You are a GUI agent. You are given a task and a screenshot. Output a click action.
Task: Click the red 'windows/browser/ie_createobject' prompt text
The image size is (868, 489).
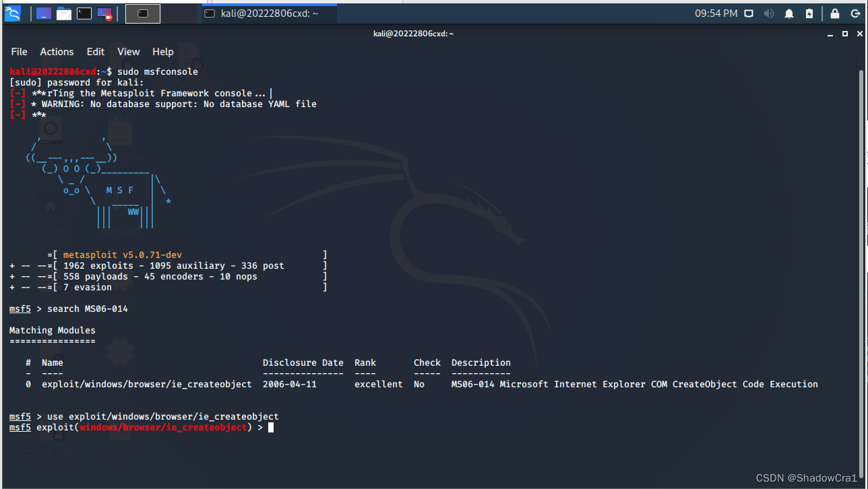tap(163, 427)
